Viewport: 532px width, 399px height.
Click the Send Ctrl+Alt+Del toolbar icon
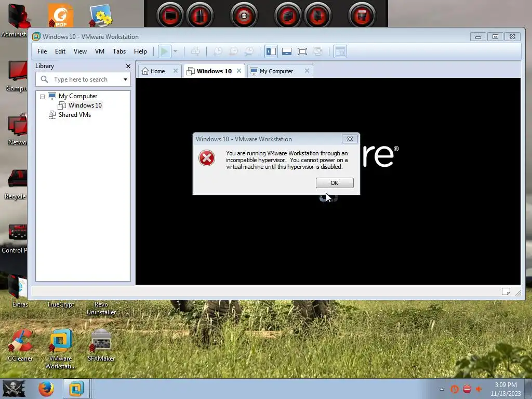pyautogui.click(x=195, y=51)
